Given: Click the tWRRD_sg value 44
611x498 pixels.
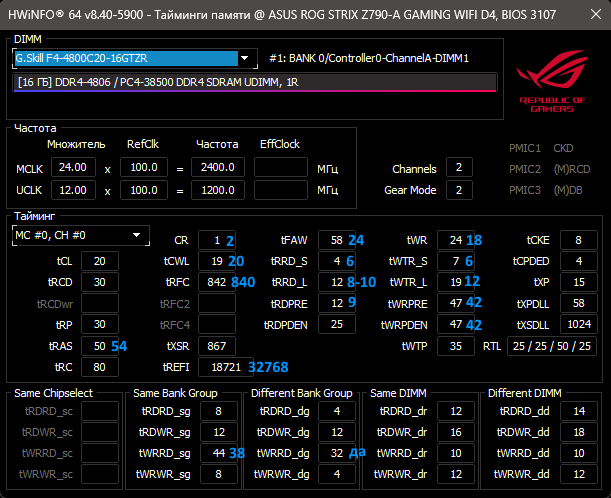Looking at the screenshot, I should [x=219, y=453].
